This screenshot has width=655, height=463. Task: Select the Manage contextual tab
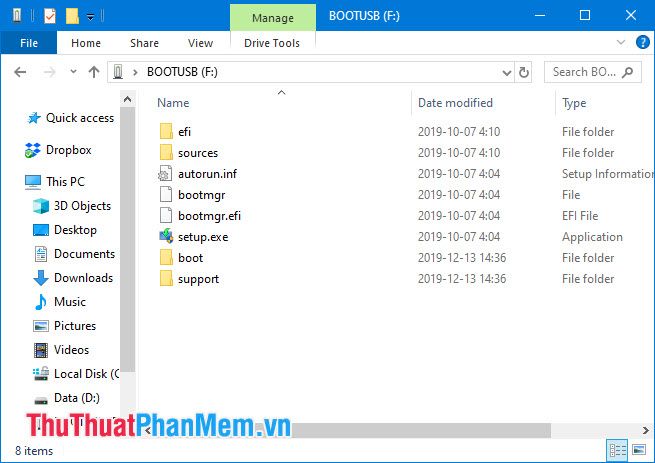(273, 18)
